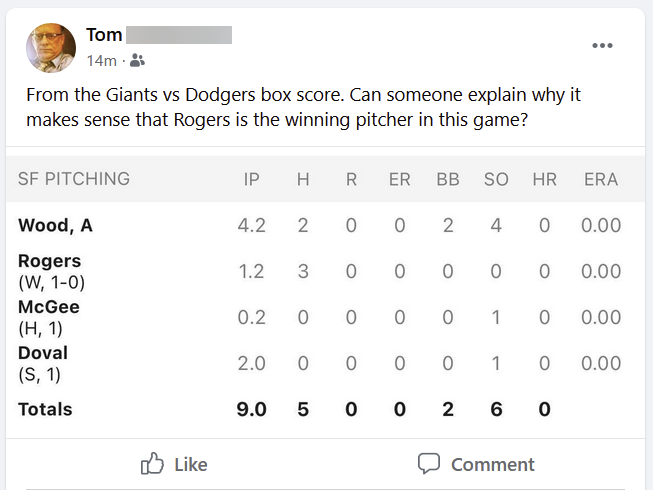Select the Rogers pitcher name
653x490 pixels.
[x=49, y=261]
